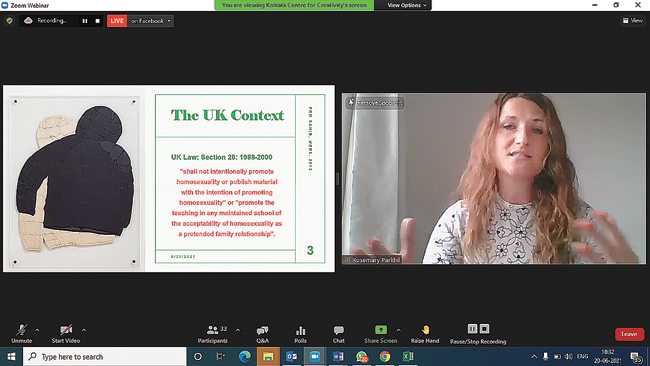650x366 pixels.
Task: Click slide text UK Law: Section 28: 1988-2000
Action: (x=222, y=157)
